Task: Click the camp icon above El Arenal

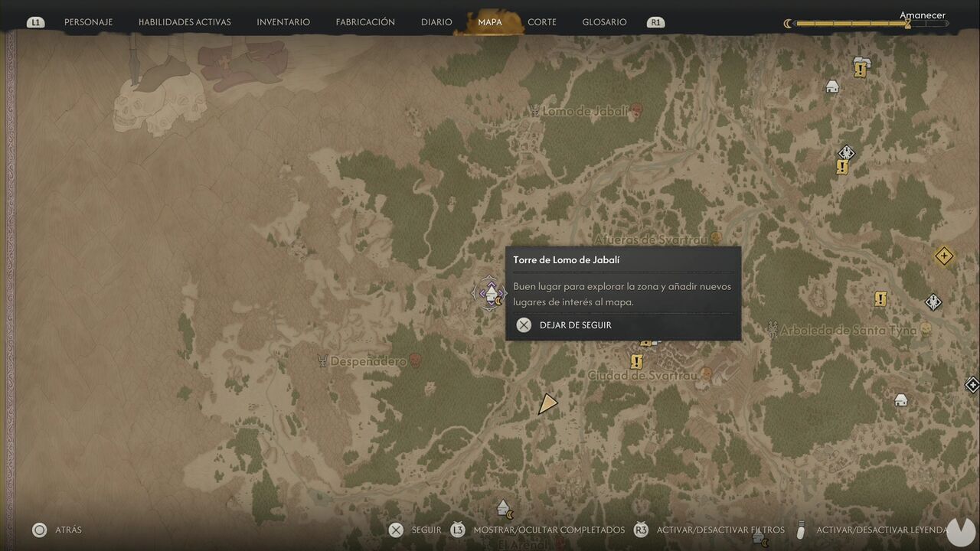Action: coord(504,507)
